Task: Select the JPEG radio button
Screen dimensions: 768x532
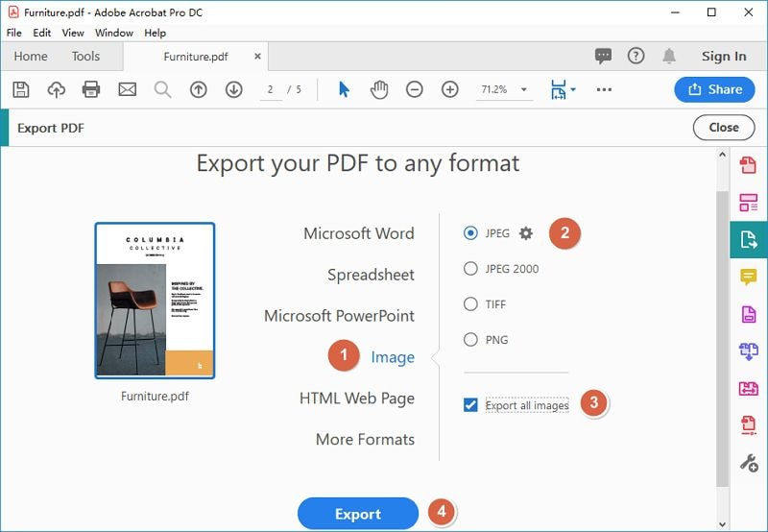Action: click(x=470, y=233)
